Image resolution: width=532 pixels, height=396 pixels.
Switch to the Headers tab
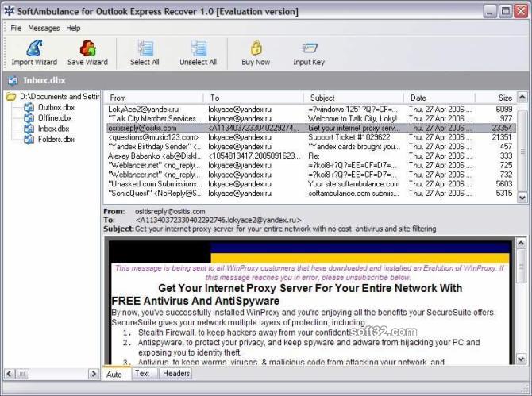pos(176,373)
